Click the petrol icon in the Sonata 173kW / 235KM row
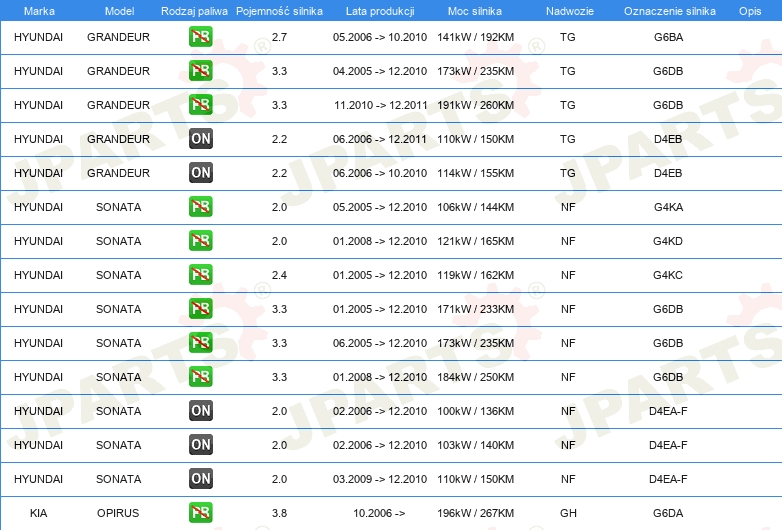 click(200, 342)
